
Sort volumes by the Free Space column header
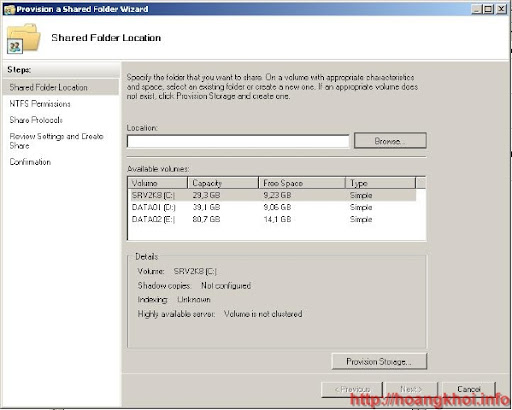302,183
